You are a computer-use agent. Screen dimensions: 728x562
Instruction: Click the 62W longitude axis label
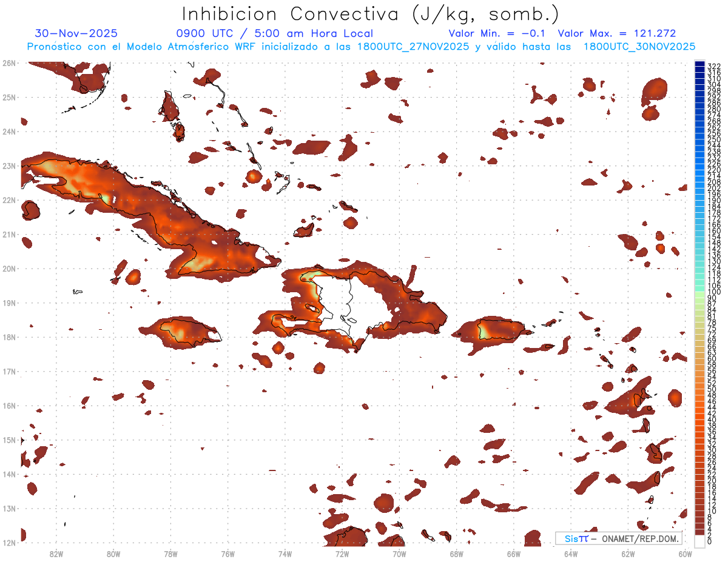628,553
